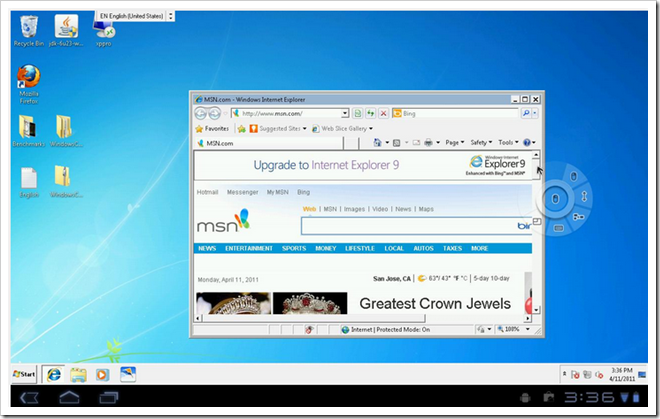Select the Images search category
660x419 pixels.
coord(354,209)
